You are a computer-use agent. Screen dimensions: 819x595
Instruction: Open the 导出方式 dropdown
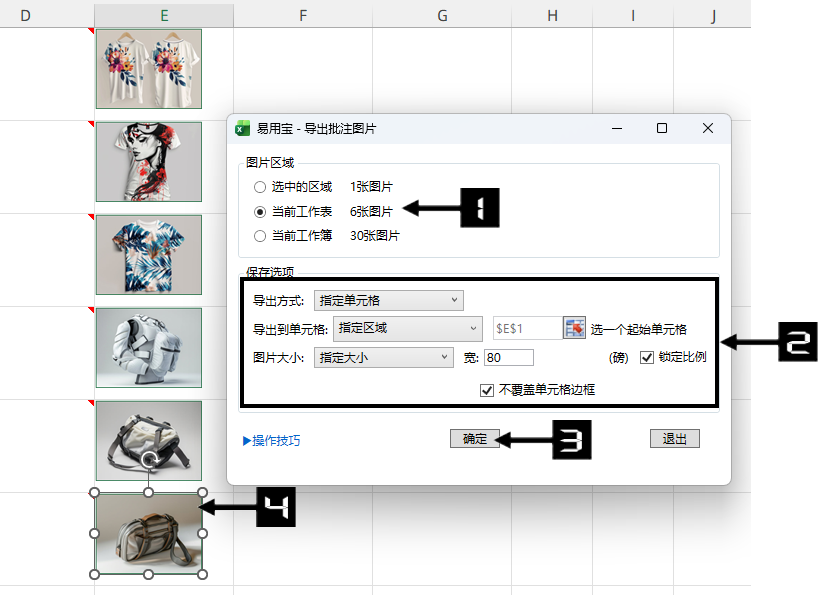388,300
